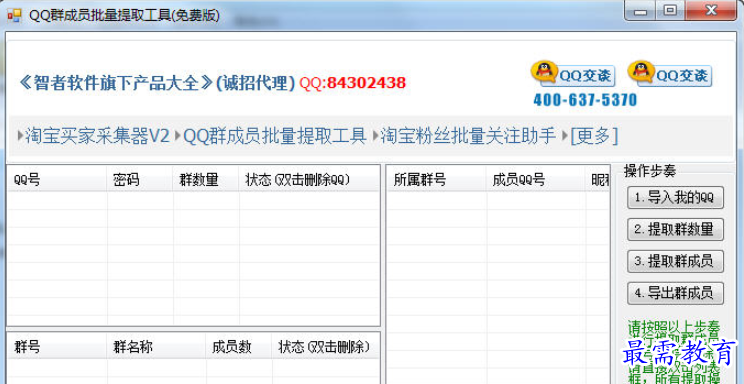Viewport: 744px width, 384px height.
Task: Minimize the QQ群成员批量提取工具 window
Action: 640,10
